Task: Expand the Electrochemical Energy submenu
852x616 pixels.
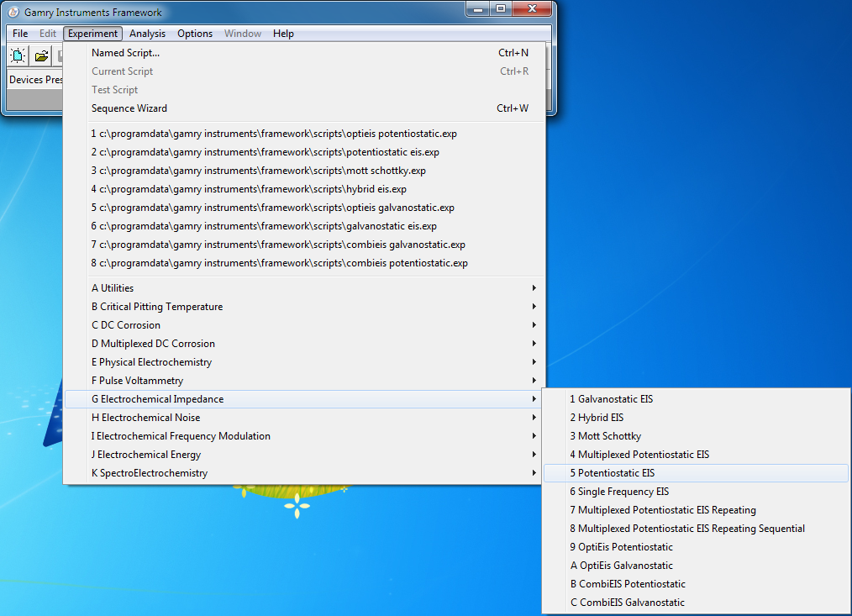Action: click(x=302, y=454)
